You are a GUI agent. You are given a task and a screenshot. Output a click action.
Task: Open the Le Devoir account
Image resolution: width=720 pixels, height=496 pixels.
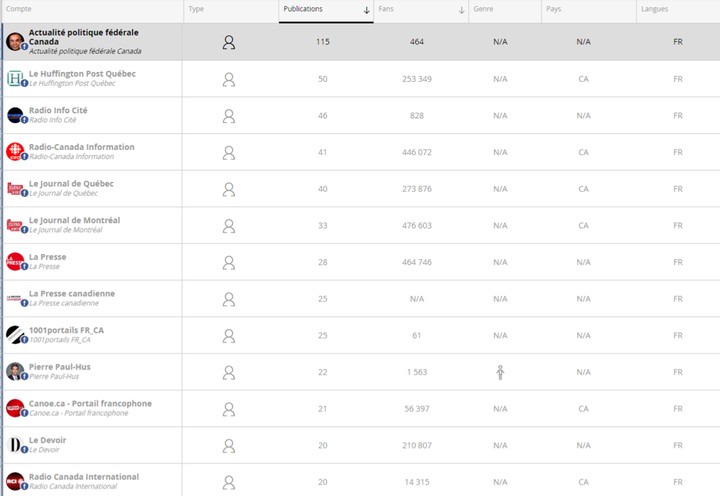pos(47,440)
